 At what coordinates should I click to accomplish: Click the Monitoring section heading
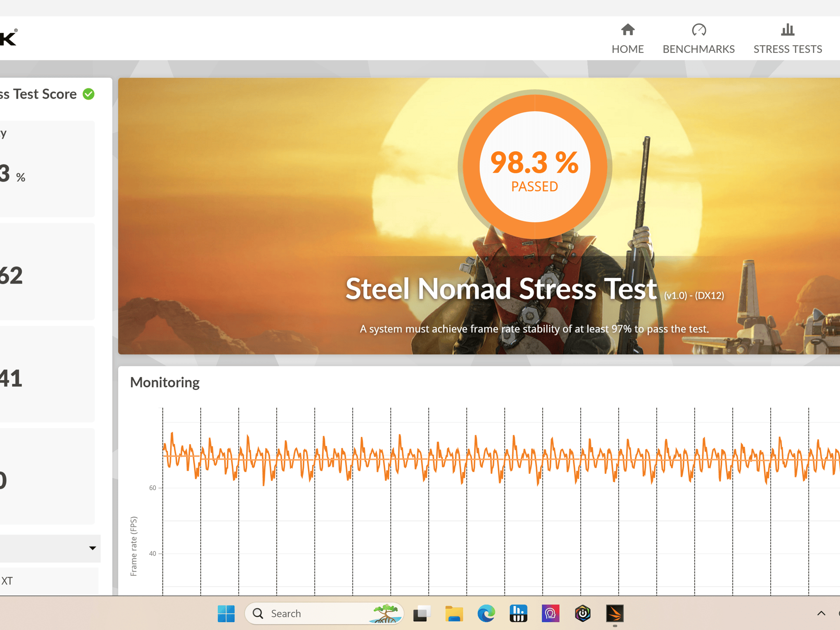[x=165, y=382]
